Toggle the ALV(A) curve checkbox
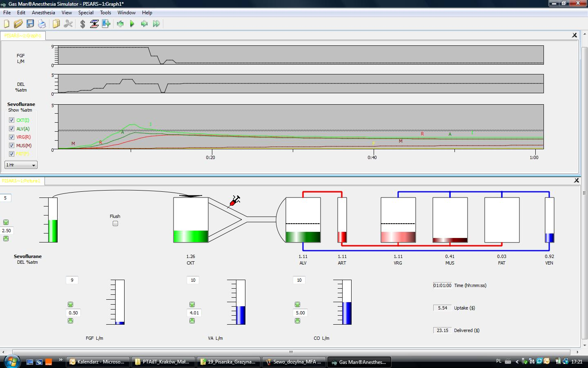The image size is (588, 368). point(11,129)
